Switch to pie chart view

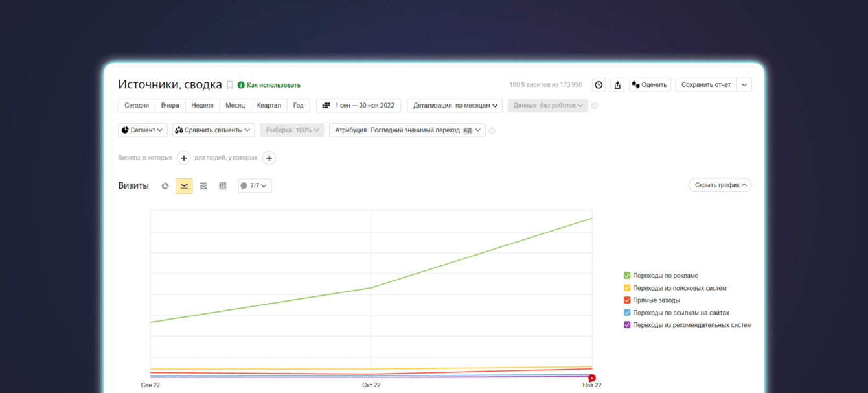(x=165, y=185)
